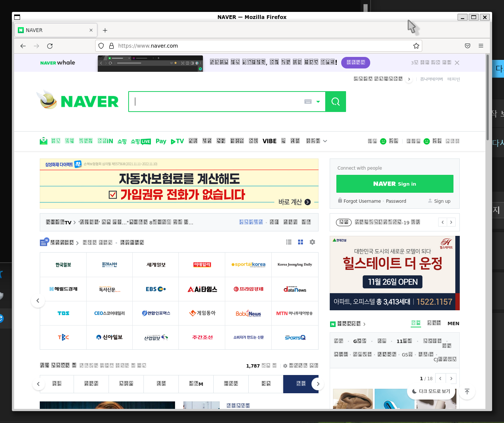Open TV in the navigation menu
The image size is (504, 423).
point(177,141)
